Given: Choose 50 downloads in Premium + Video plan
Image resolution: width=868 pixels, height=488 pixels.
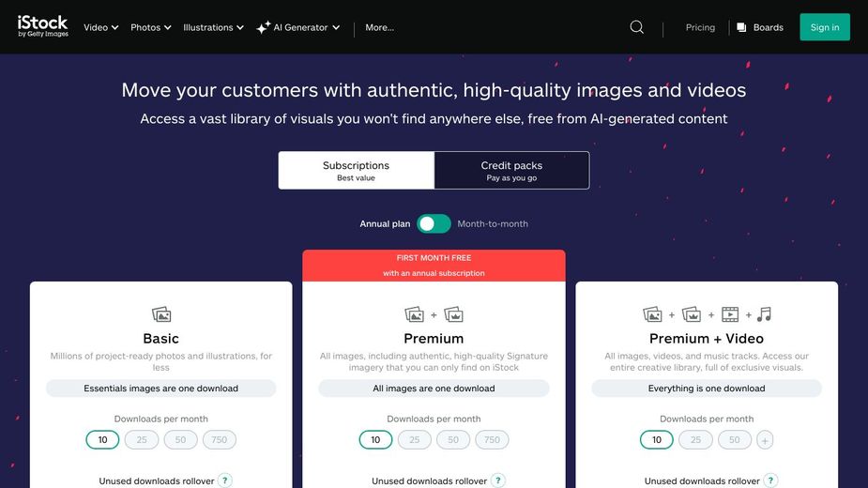Looking at the screenshot, I should point(734,440).
